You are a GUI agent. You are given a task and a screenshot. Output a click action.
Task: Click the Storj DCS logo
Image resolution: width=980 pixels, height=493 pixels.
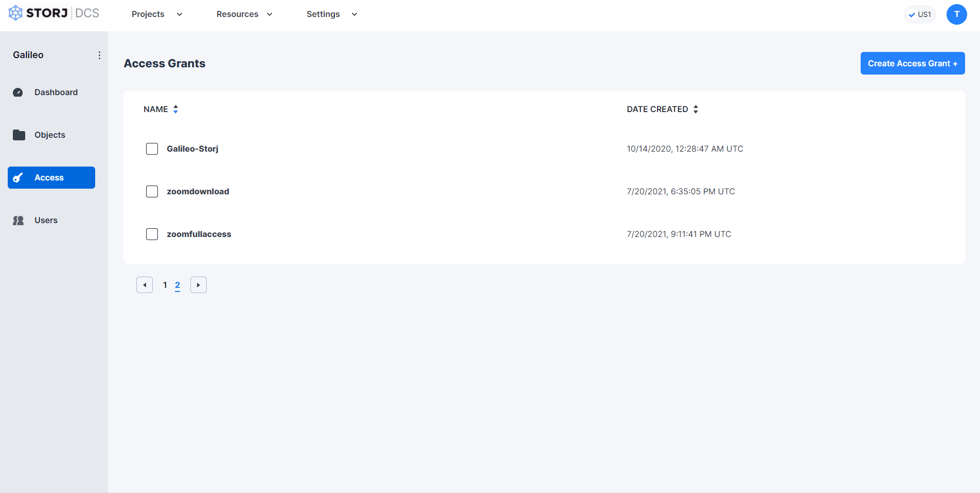pyautogui.click(x=54, y=13)
